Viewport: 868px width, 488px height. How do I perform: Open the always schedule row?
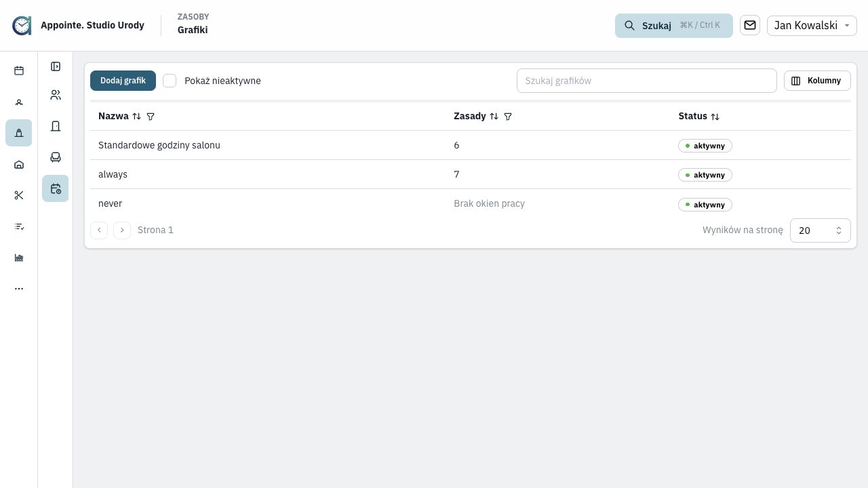[471, 174]
